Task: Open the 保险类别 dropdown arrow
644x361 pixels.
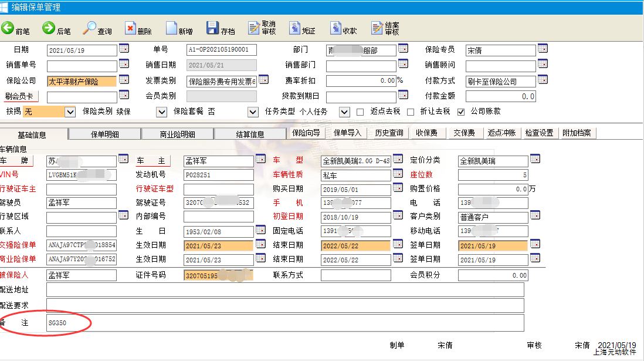Action: coord(162,112)
